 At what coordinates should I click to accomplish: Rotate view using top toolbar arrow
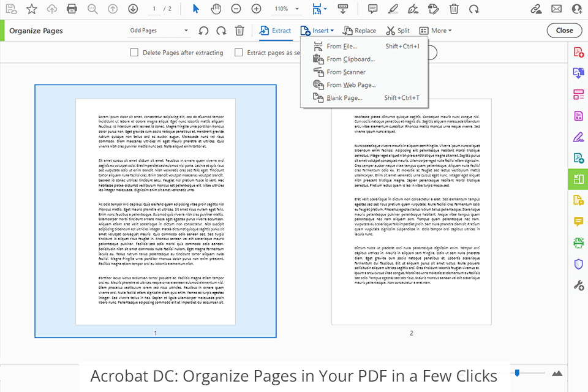point(474,9)
